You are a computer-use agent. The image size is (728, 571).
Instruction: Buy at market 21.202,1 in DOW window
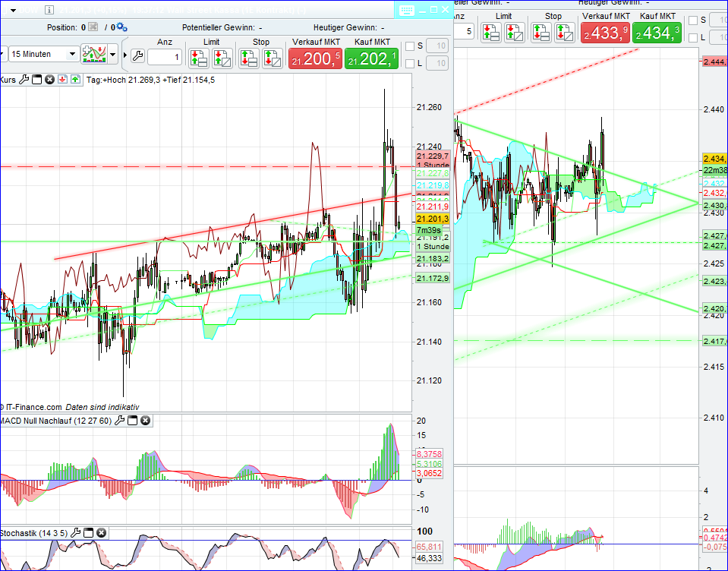pyautogui.click(x=371, y=58)
